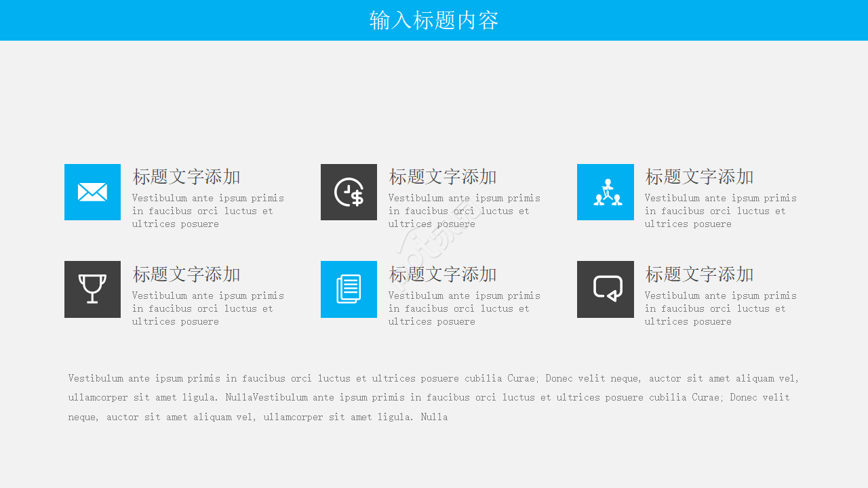Click the heading next to the trophy icon
Image resolution: width=868 pixels, height=488 pixels.
pyautogui.click(x=186, y=274)
